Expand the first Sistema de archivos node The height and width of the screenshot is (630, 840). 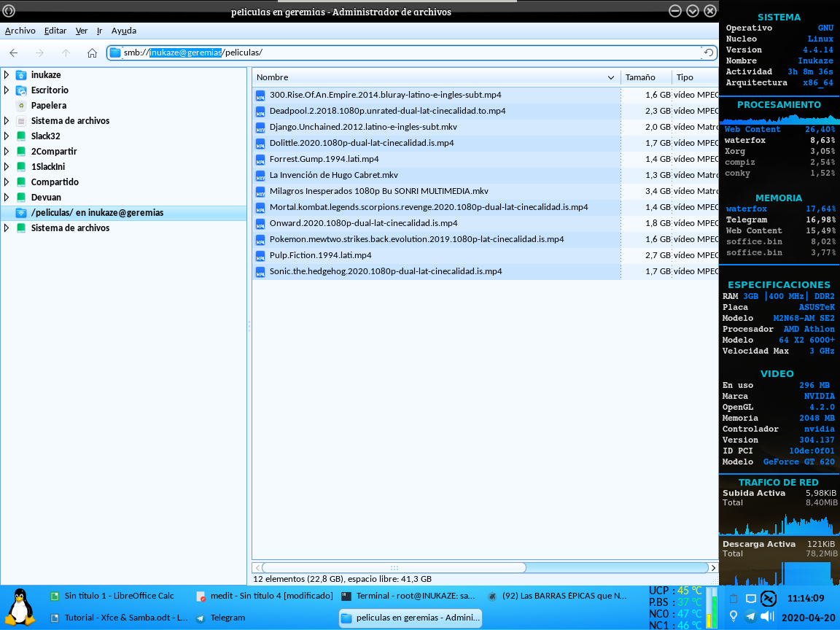(7, 120)
